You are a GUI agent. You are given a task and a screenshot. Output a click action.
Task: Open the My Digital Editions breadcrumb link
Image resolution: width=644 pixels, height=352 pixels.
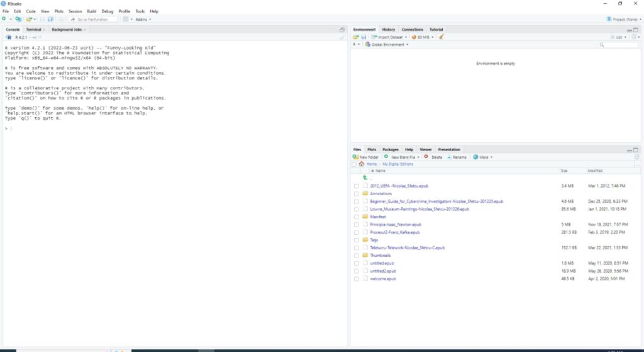pyautogui.click(x=397, y=164)
